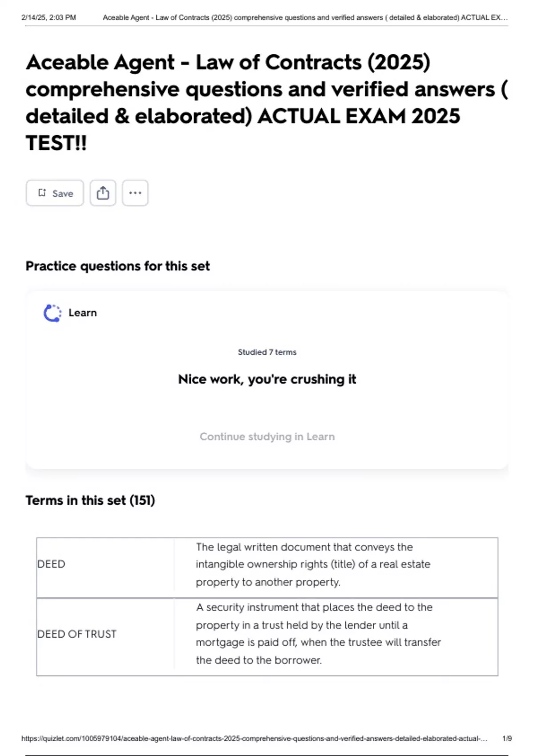
Task: Open the share icon button
Action: (103, 193)
